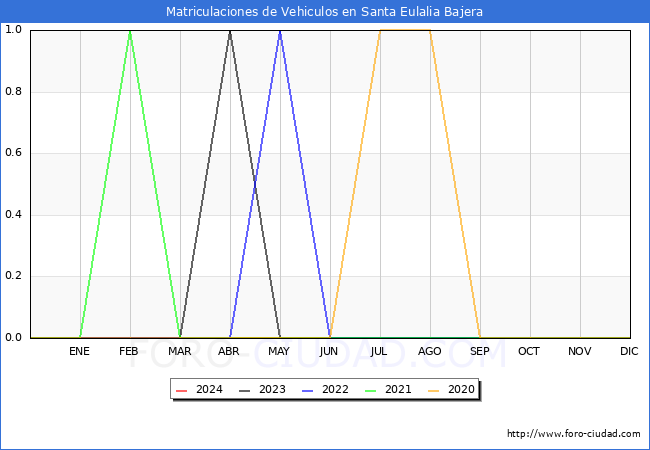Image resolution: width=650 pixels, height=450 pixels.
Task: Click the JUL month axis label
Action: [x=379, y=351]
